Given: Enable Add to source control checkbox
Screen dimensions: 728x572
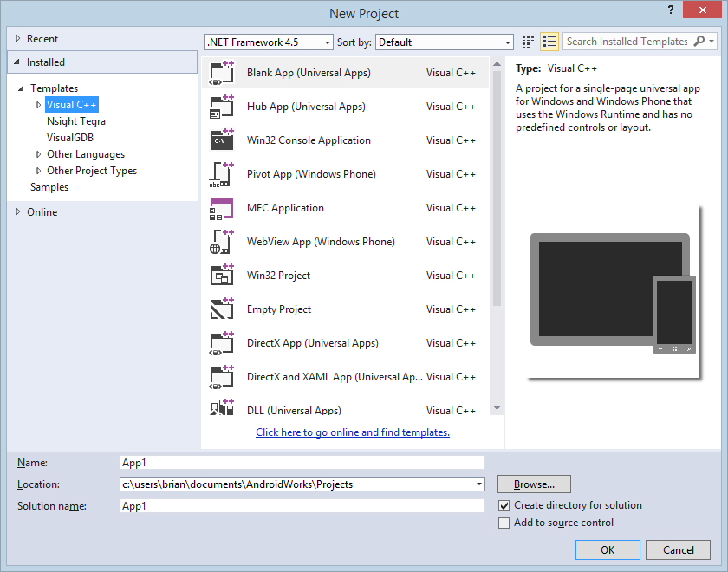Looking at the screenshot, I should 504,523.
